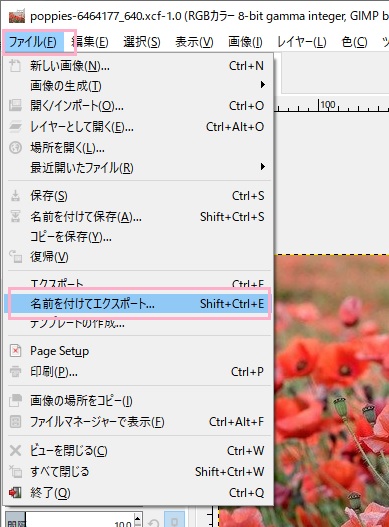Click the open file icon beside 開く/インポート

click(15, 106)
